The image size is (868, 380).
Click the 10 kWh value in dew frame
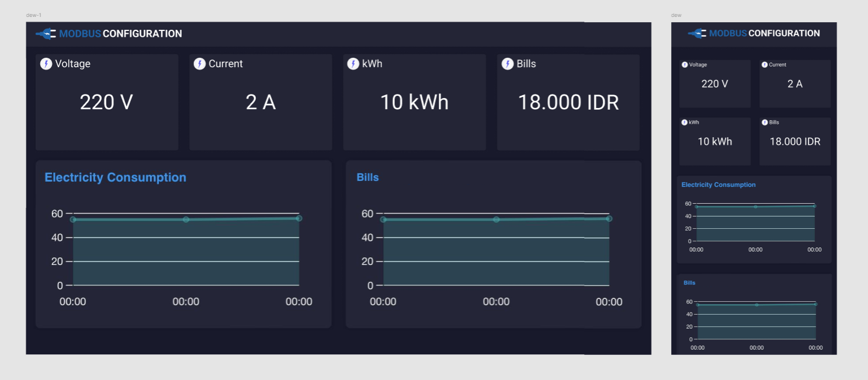(714, 142)
